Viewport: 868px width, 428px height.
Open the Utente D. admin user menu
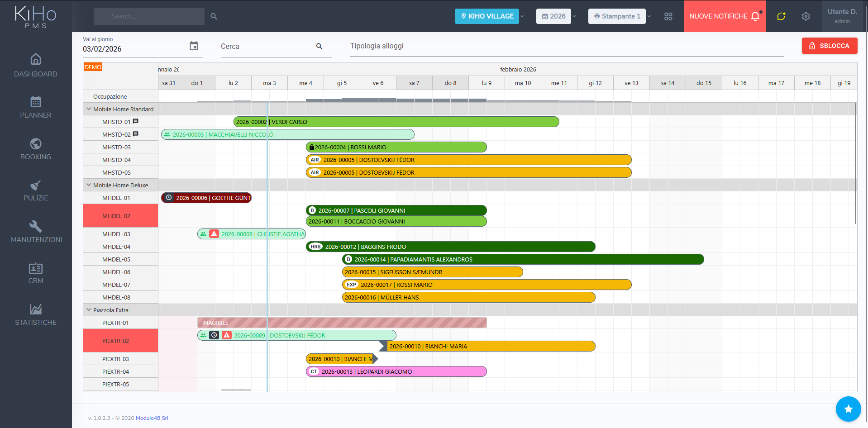(x=842, y=16)
